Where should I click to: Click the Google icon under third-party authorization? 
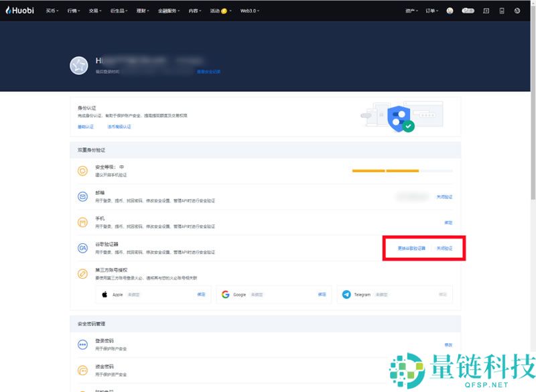226,293
